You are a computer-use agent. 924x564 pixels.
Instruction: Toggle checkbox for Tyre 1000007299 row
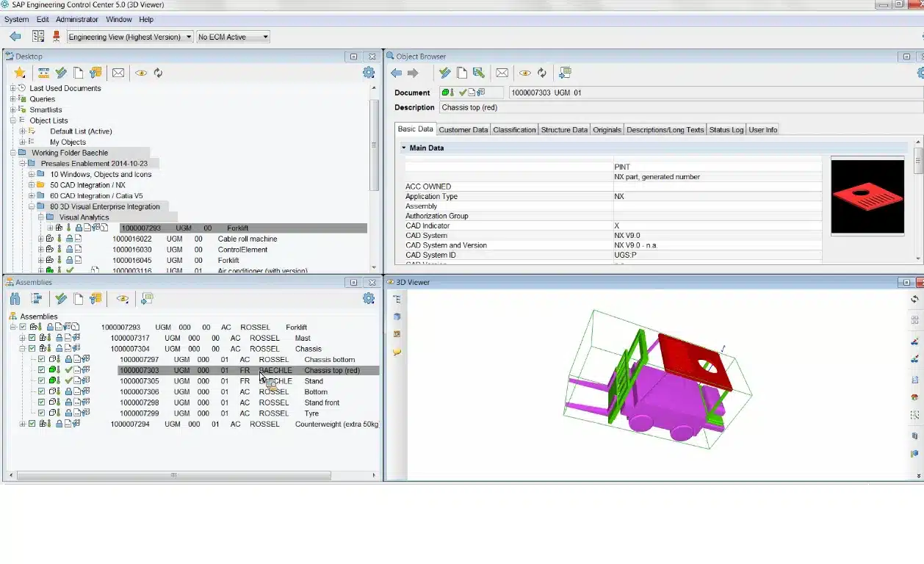pyautogui.click(x=42, y=413)
